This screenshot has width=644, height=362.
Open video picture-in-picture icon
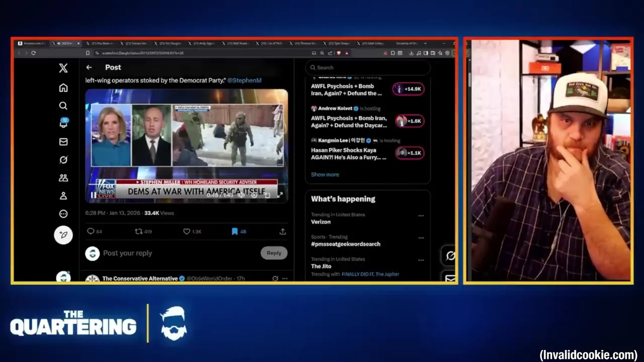(x=267, y=195)
